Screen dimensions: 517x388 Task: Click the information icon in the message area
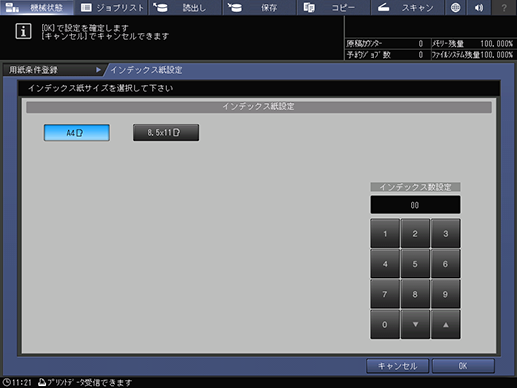pyautogui.click(x=23, y=31)
